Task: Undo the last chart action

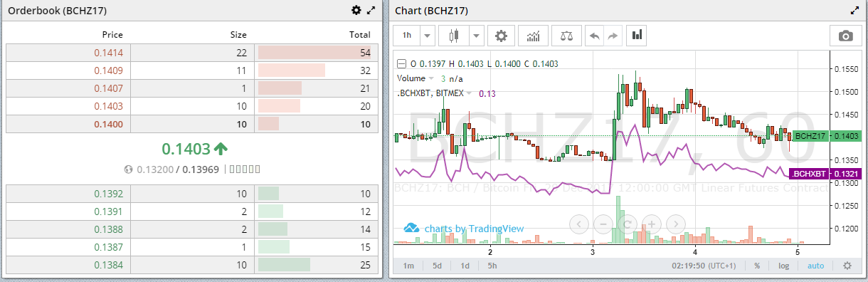Action: 594,35
